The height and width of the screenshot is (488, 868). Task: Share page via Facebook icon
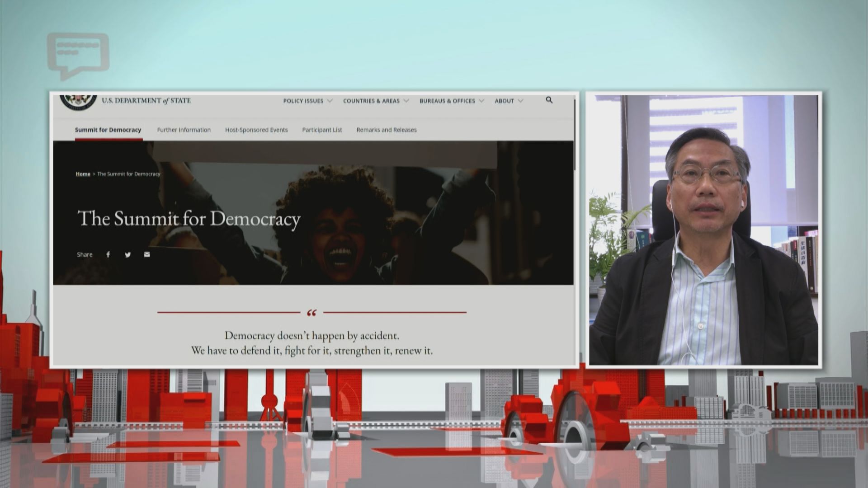pyautogui.click(x=108, y=254)
